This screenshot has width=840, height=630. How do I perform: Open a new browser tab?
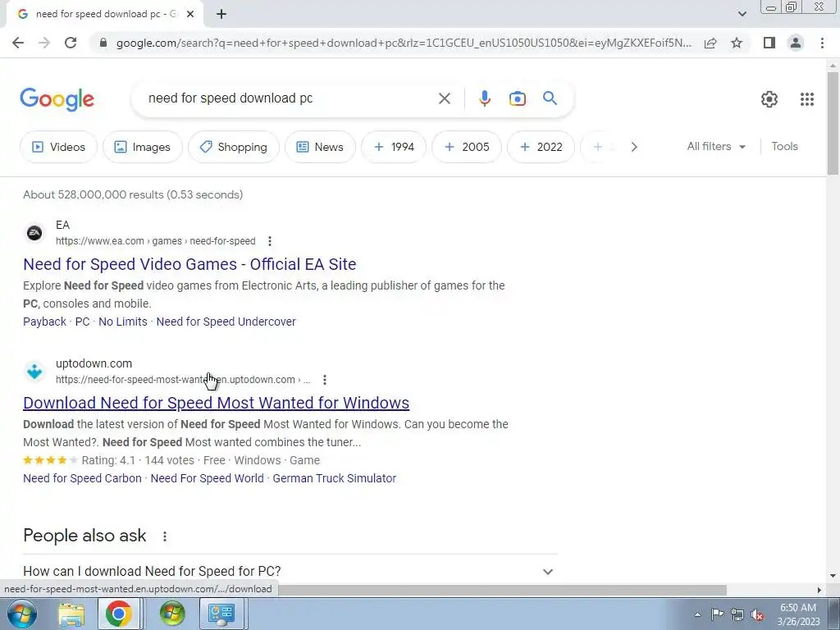221,14
